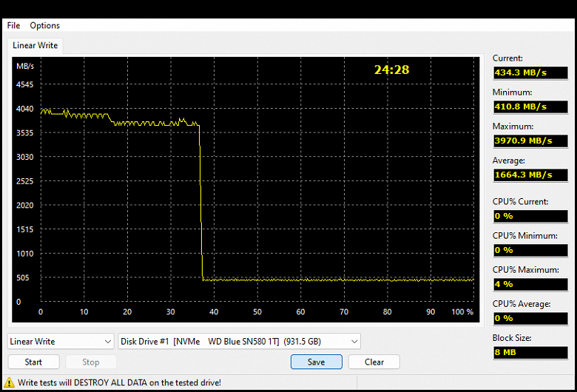Image resolution: width=577 pixels, height=392 pixels.
Task: Click the Block Size label
Action: point(512,338)
